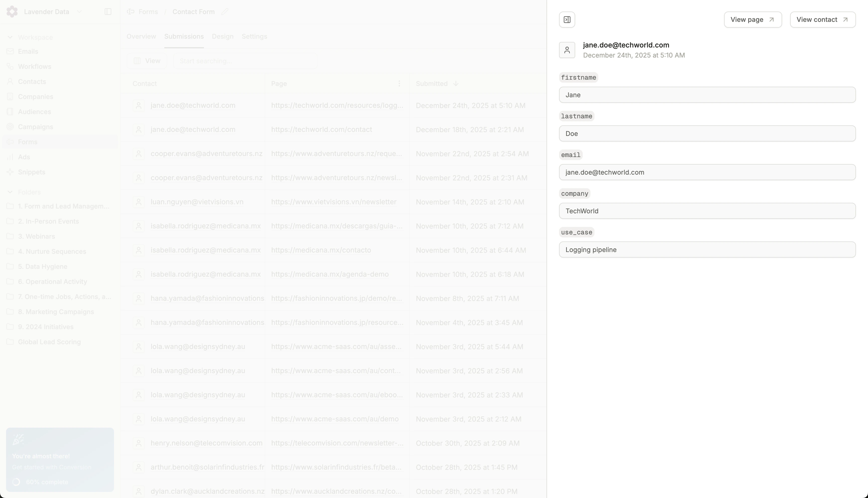Click the View contact button
Image resolution: width=868 pixels, height=498 pixels.
(x=822, y=20)
